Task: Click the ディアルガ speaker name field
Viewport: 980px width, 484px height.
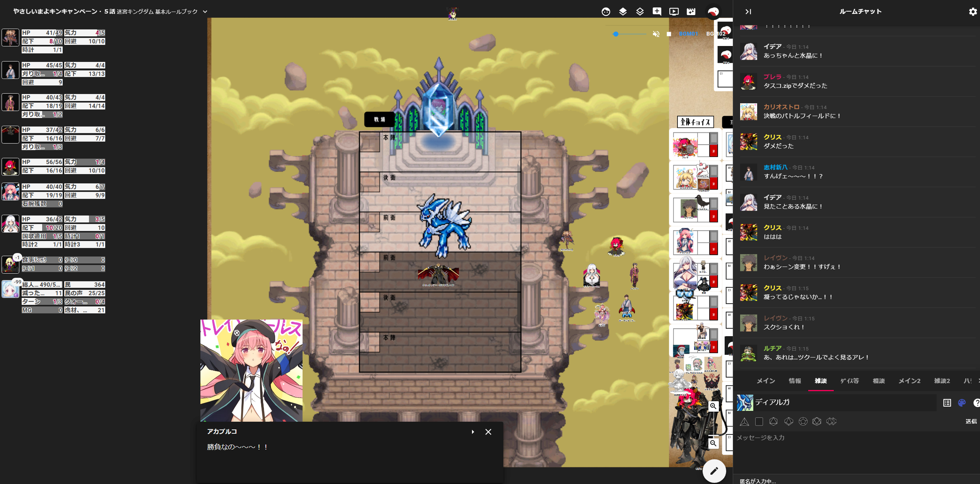Action: coord(845,402)
